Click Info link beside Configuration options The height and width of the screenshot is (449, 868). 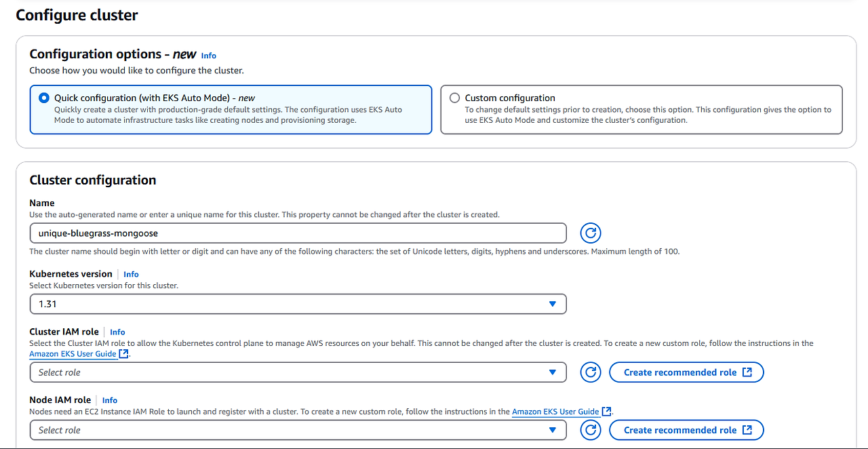(x=209, y=56)
